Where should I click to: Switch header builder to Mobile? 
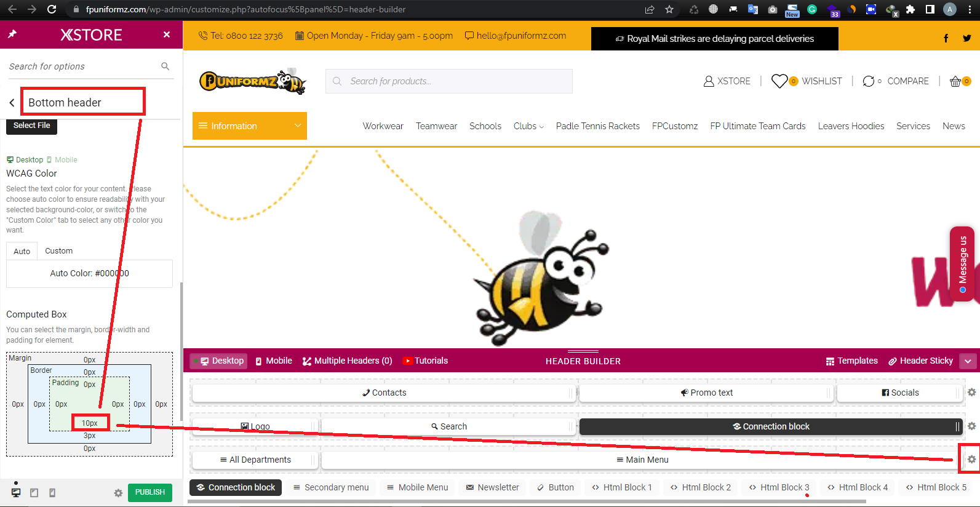click(274, 361)
